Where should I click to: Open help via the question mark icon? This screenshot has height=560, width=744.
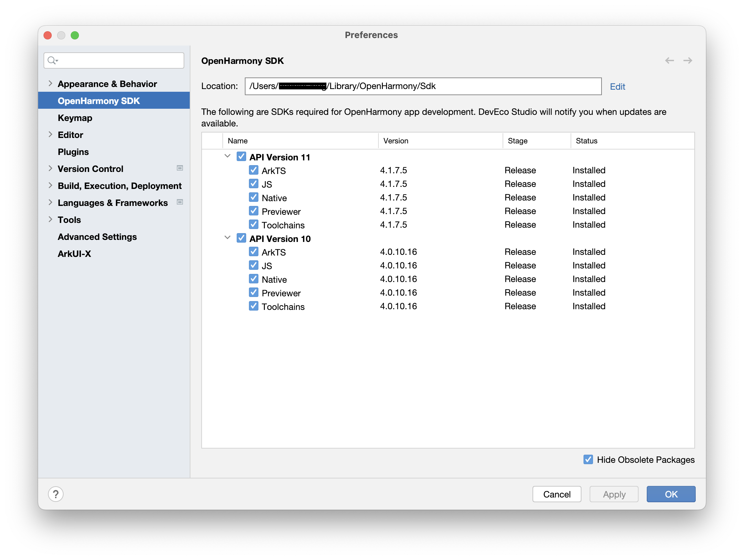point(56,494)
